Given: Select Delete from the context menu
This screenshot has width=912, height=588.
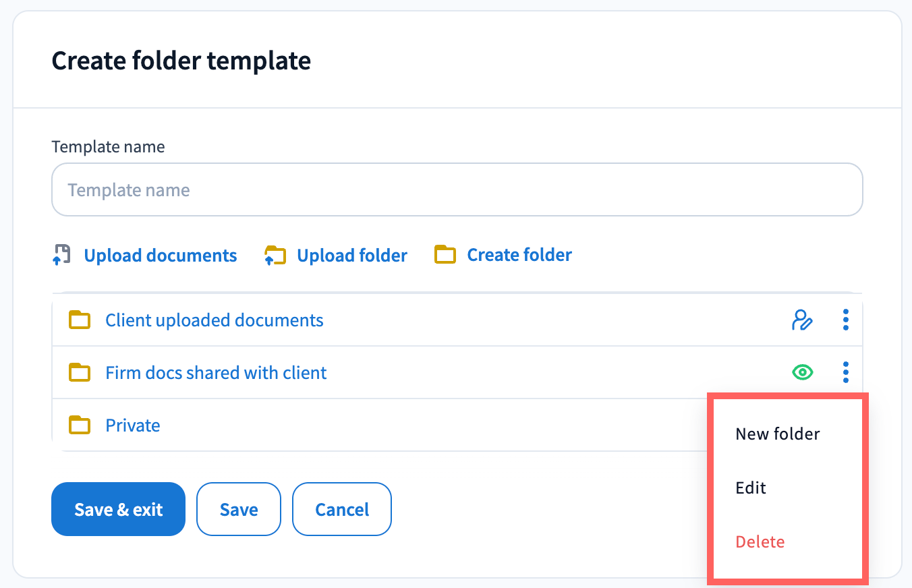Looking at the screenshot, I should (760, 541).
